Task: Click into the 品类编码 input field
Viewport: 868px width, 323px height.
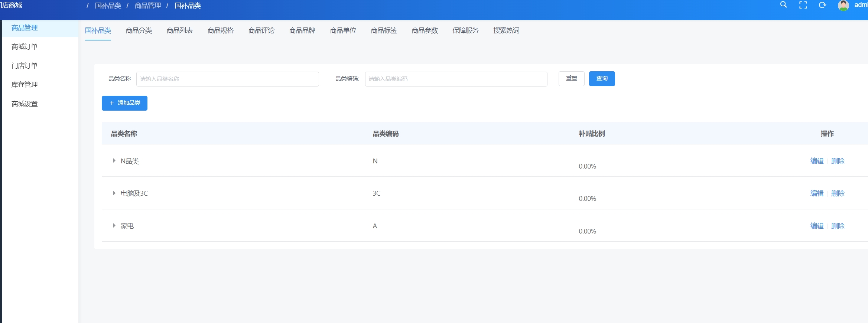Action: pos(456,79)
